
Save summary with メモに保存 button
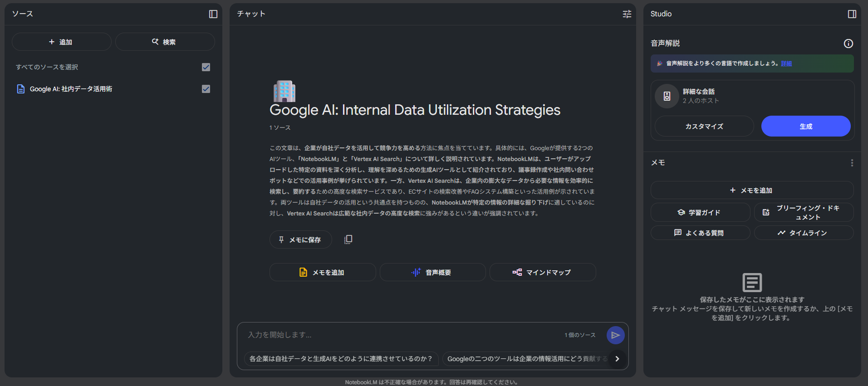(x=301, y=239)
